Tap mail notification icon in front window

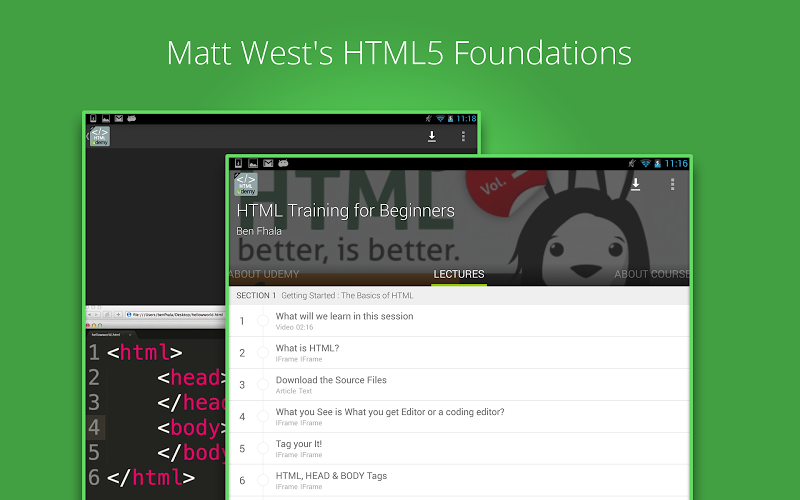tap(268, 163)
